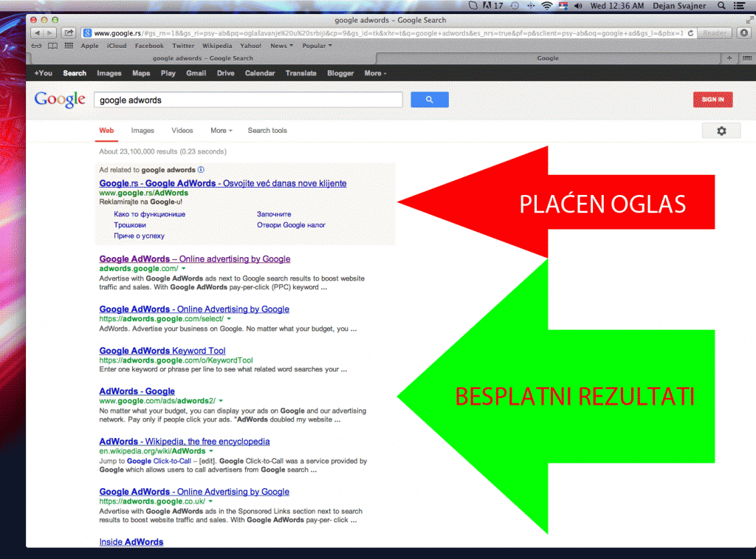Click the Google logo
756x559 pixels.
[60, 100]
